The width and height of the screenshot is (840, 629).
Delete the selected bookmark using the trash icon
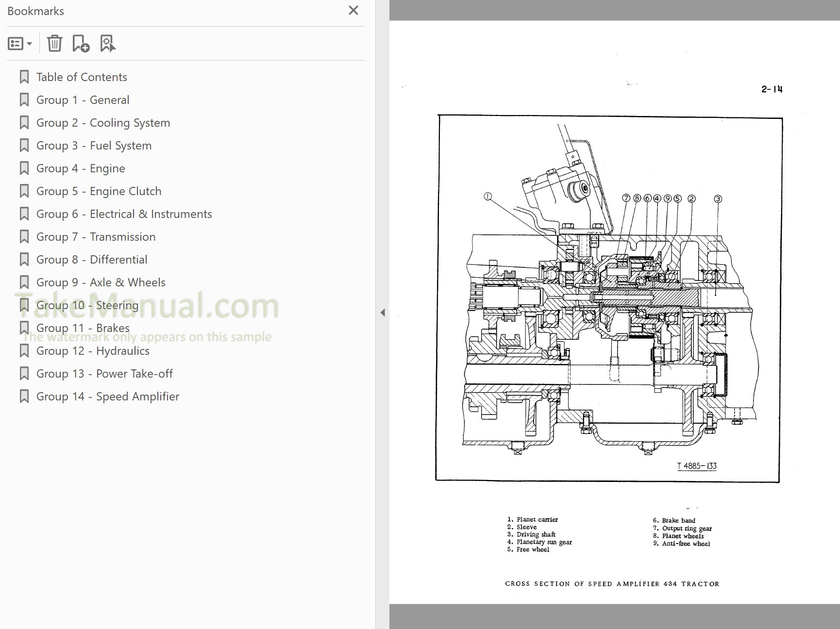coord(54,43)
